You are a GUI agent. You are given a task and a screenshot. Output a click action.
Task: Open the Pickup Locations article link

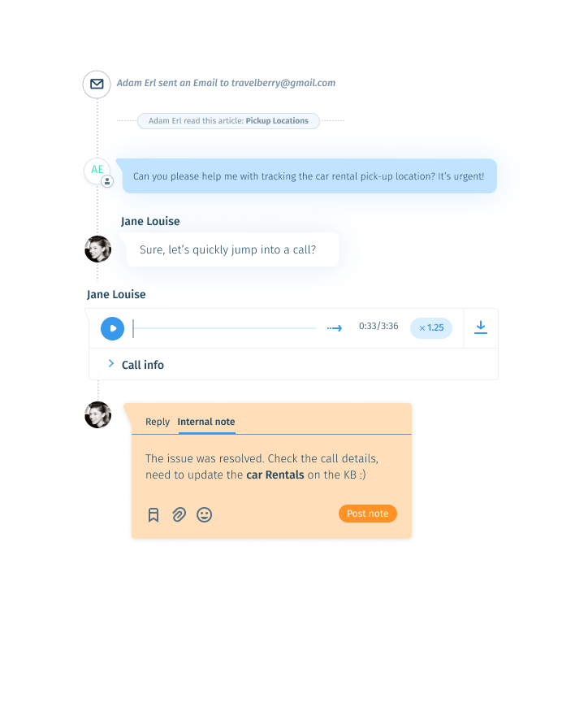(x=277, y=120)
